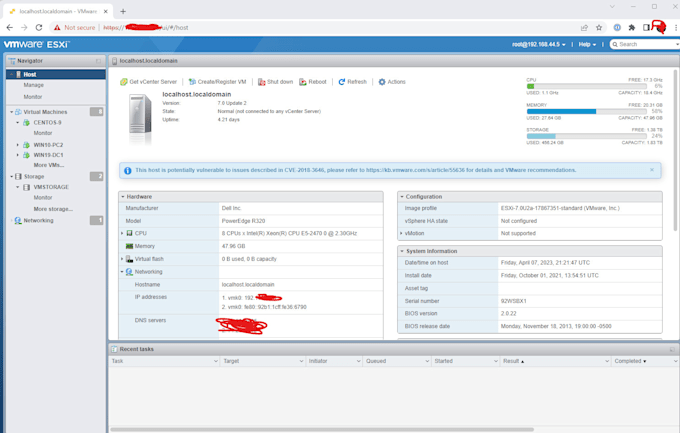The height and width of the screenshot is (433, 680).
Task: Expand Virtual flash row
Action: click(x=122, y=259)
